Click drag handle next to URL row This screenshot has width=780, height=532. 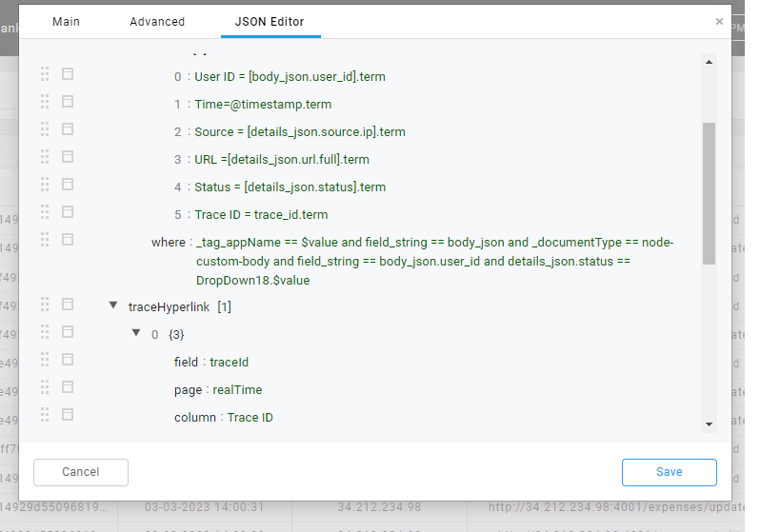[45, 157]
